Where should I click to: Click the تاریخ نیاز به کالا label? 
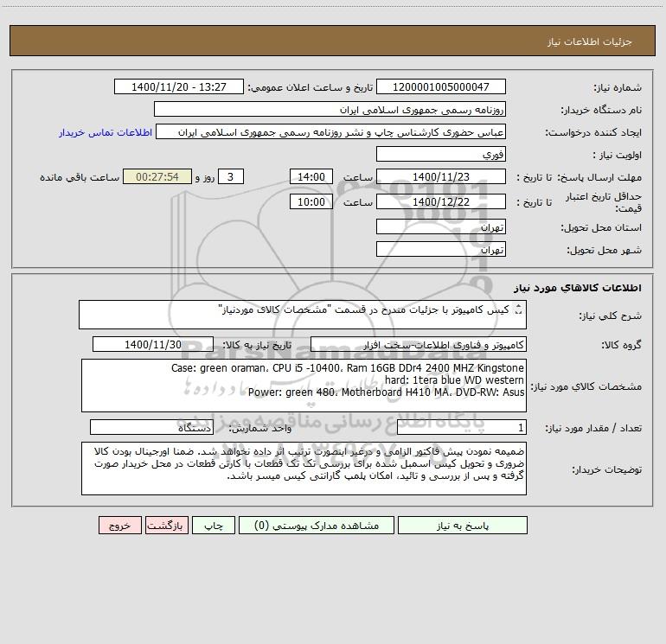click(x=257, y=345)
